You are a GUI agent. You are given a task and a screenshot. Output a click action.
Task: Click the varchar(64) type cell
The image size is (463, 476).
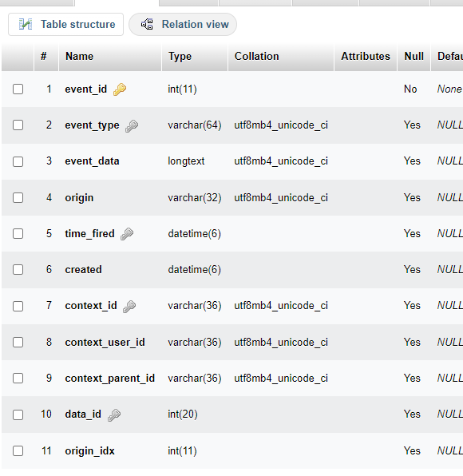click(x=195, y=125)
